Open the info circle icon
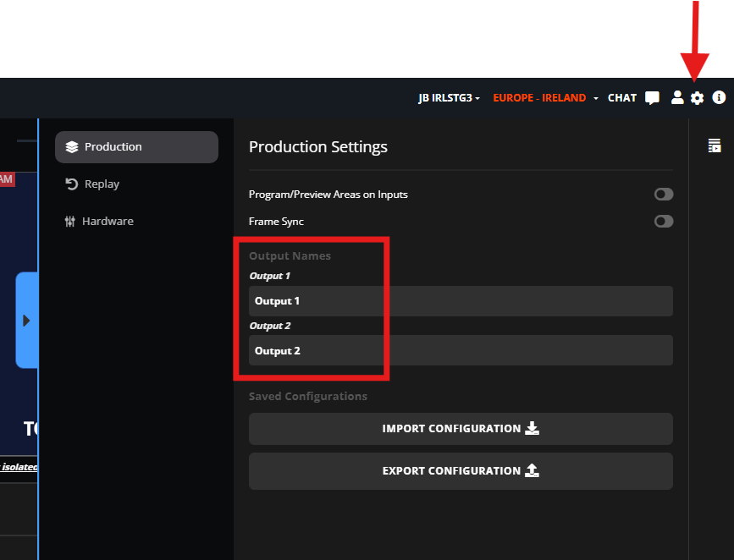Image resolution: width=734 pixels, height=560 pixels. pyautogui.click(x=719, y=97)
